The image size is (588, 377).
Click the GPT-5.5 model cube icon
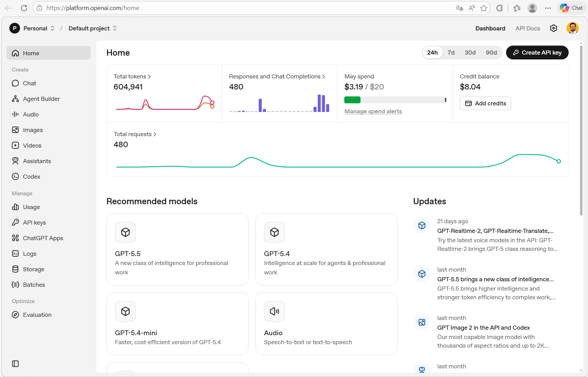[x=125, y=232]
